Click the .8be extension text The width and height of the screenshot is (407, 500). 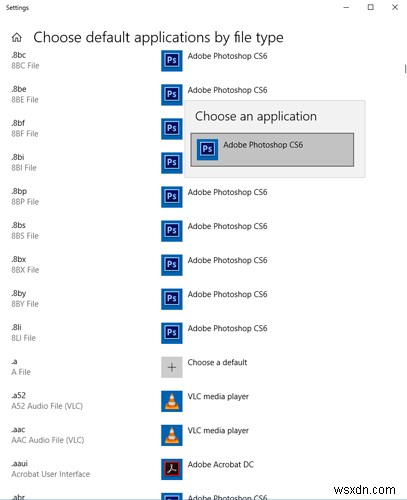(19, 89)
